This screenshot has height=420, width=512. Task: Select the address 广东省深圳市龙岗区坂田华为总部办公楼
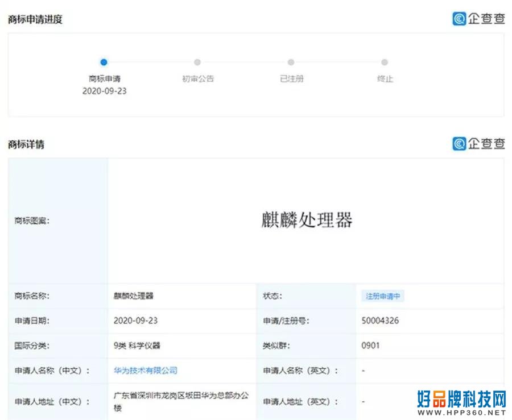[x=181, y=402]
